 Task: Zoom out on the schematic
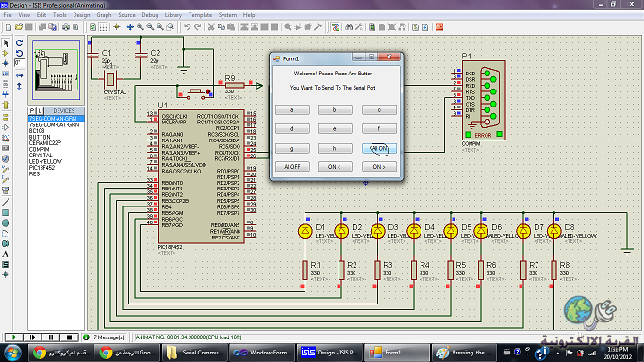coord(150,27)
